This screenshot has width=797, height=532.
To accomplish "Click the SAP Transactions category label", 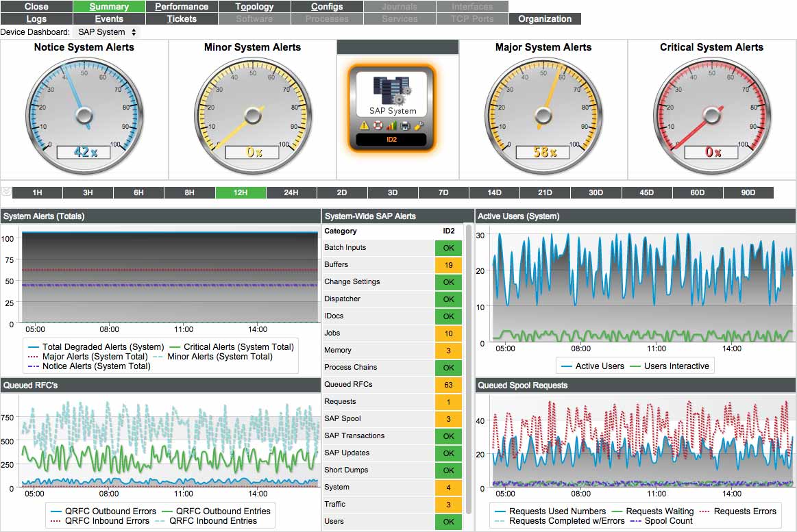I will tap(354, 435).
